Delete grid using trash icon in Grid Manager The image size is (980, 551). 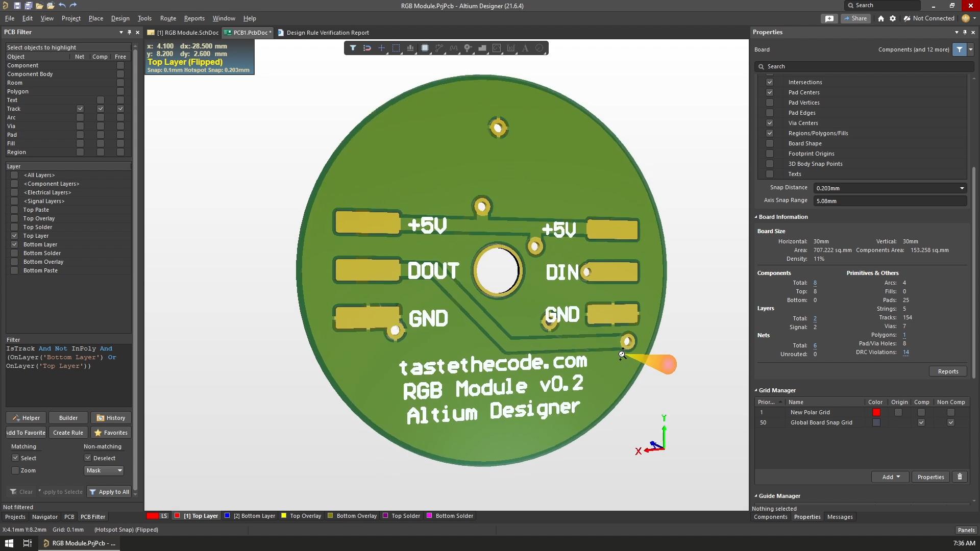[x=960, y=477]
